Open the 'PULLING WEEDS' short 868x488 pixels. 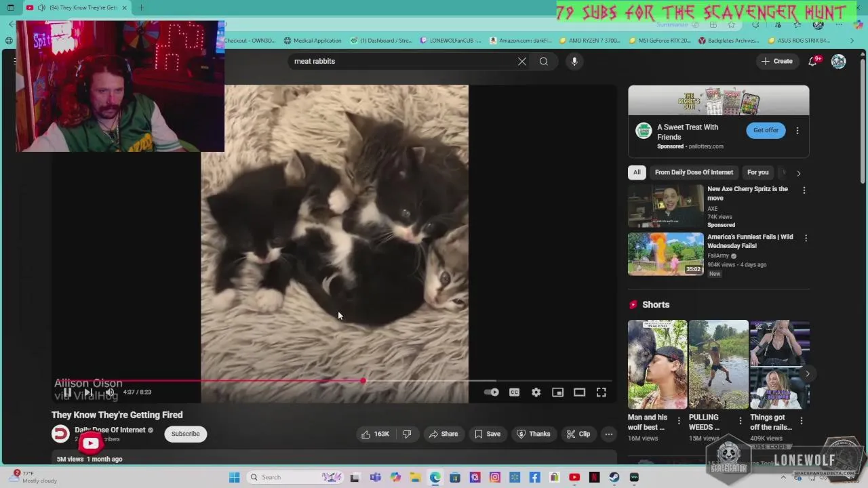[718, 365]
